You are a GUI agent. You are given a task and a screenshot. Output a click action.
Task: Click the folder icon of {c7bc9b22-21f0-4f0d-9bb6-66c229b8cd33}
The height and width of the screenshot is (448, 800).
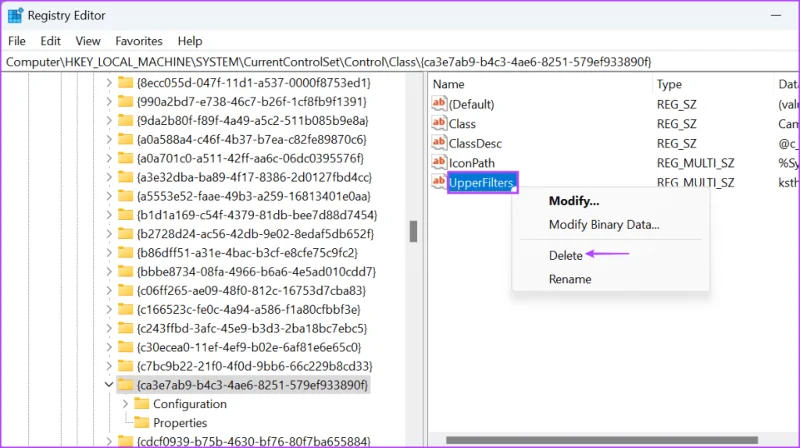125,366
